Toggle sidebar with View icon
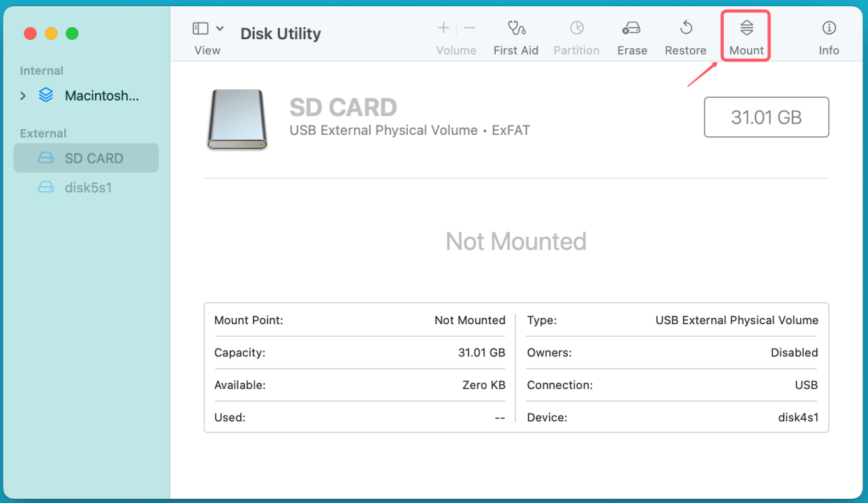 point(200,29)
